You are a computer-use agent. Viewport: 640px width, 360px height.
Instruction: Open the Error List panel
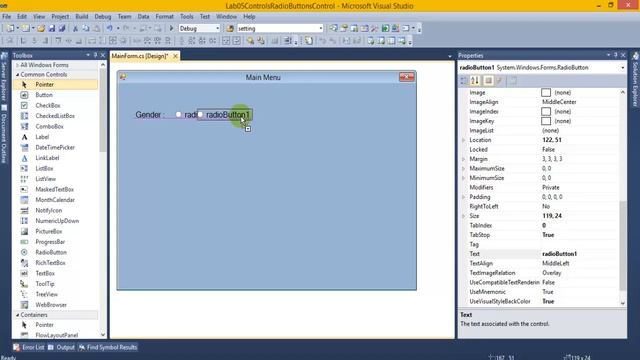pos(29,347)
